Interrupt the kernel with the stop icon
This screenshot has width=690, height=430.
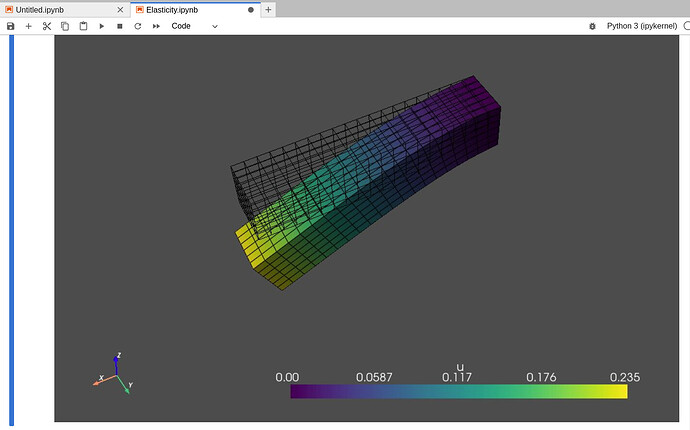[120, 26]
